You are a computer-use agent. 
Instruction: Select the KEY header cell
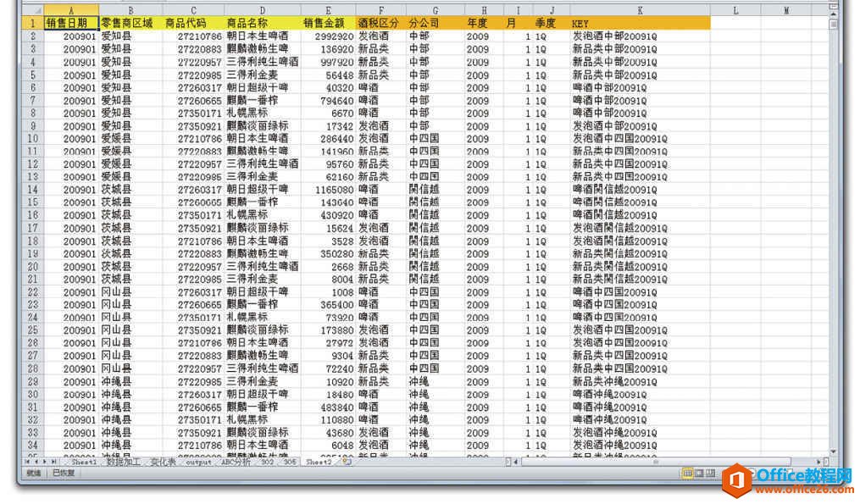click(x=640, y=23)
